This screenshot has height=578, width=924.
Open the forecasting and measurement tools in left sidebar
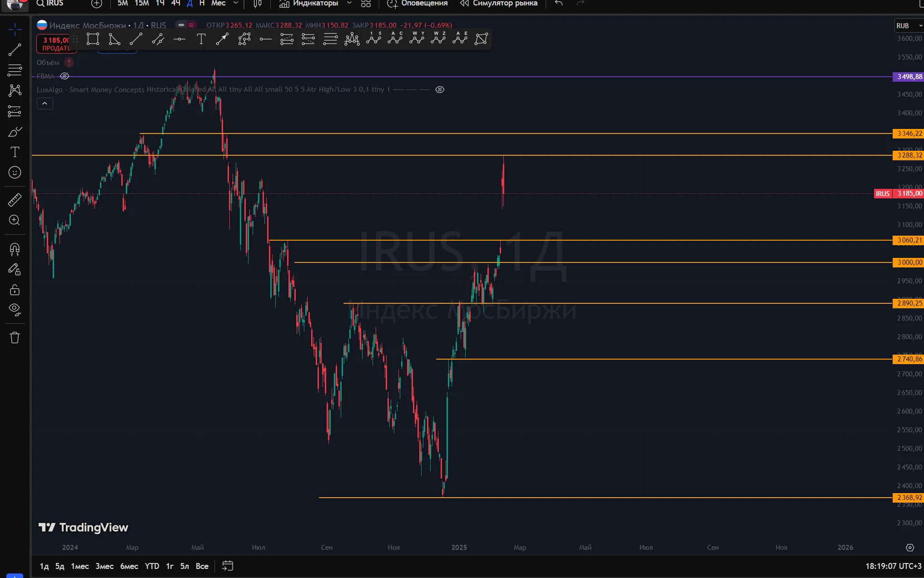tap(15, 111)
